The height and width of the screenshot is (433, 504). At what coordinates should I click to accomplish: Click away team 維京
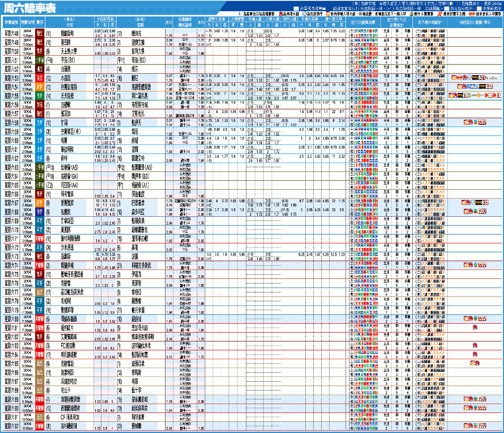pos(135,69)
